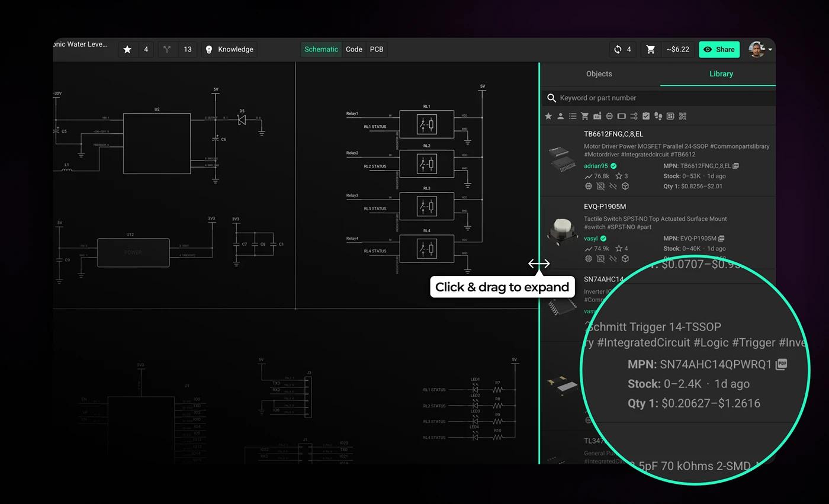Click the 3D cube icon on TB6612FNG entry

625,186
